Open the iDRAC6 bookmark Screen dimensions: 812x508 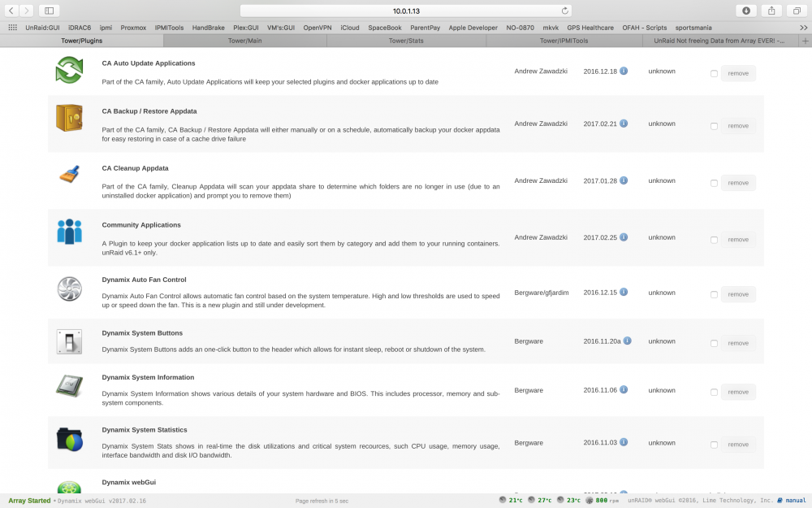coord(80,28)
